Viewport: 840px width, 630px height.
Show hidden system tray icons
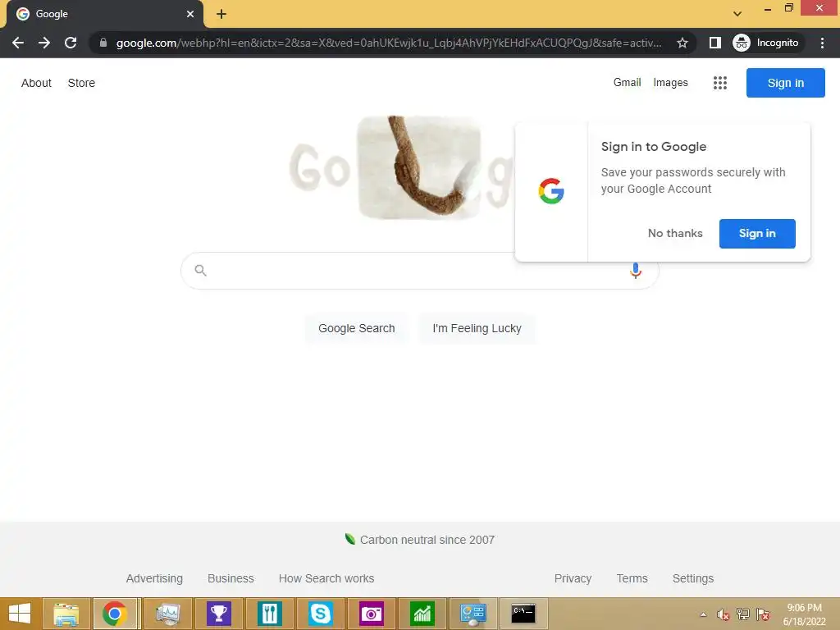[703, 614]
